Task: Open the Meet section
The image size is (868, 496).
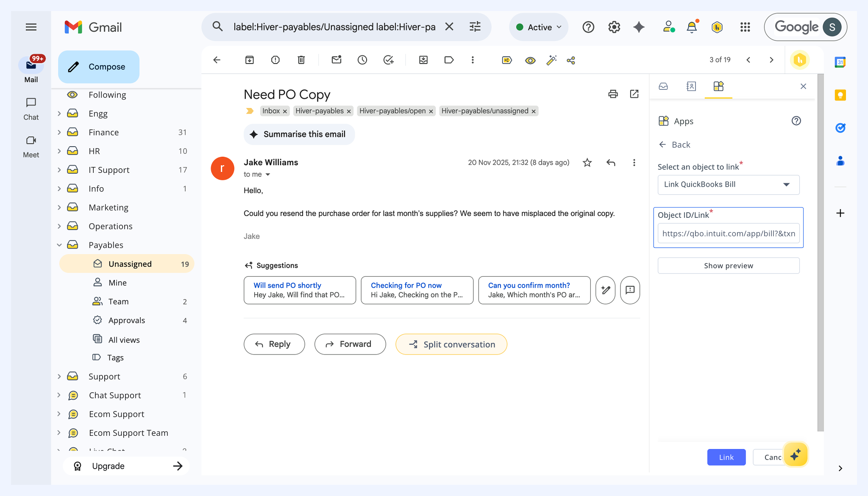Action: (31, 147)
